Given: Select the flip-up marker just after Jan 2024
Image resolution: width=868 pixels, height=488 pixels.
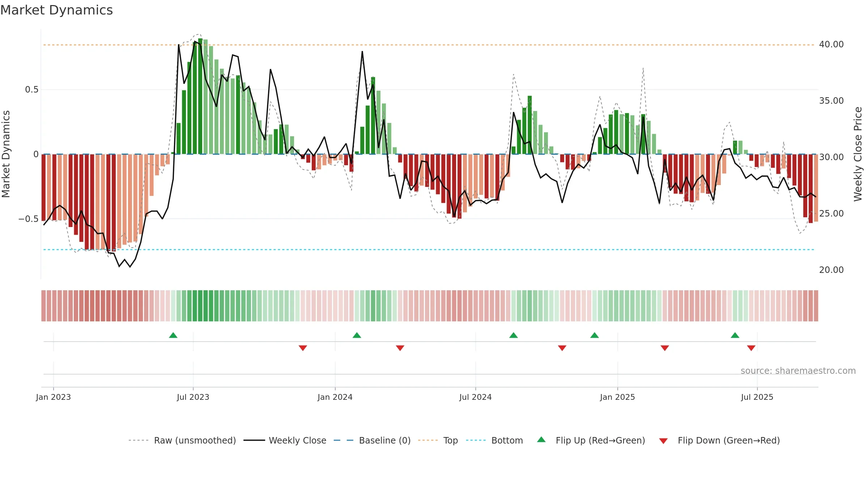Looking at the screenshot, I should point(357,335).
